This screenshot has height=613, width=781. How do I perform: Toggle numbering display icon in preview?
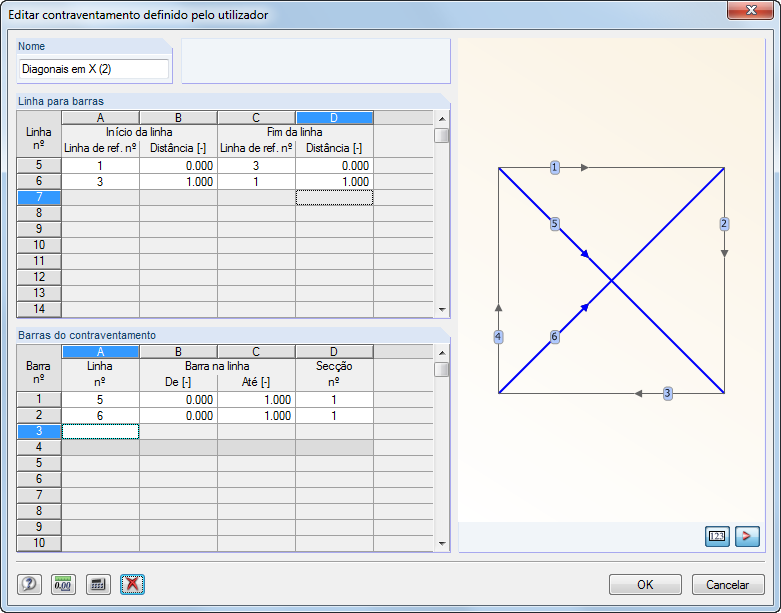717,536
